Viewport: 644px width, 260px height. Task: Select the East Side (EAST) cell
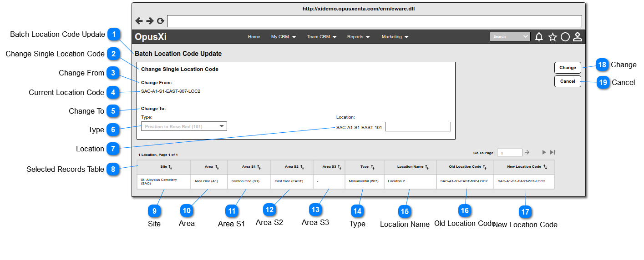point(292,181)
